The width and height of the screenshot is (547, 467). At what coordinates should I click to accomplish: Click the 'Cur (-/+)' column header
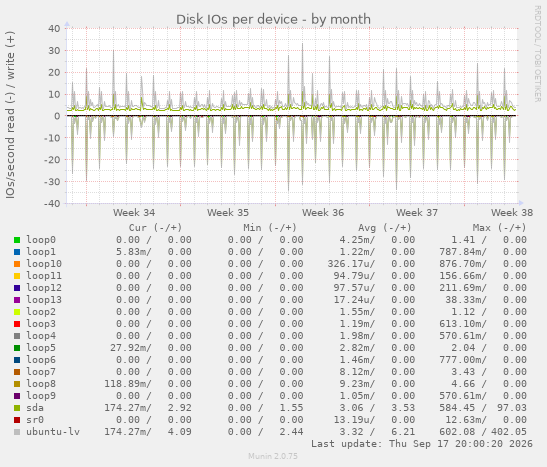tap(156, 228)
